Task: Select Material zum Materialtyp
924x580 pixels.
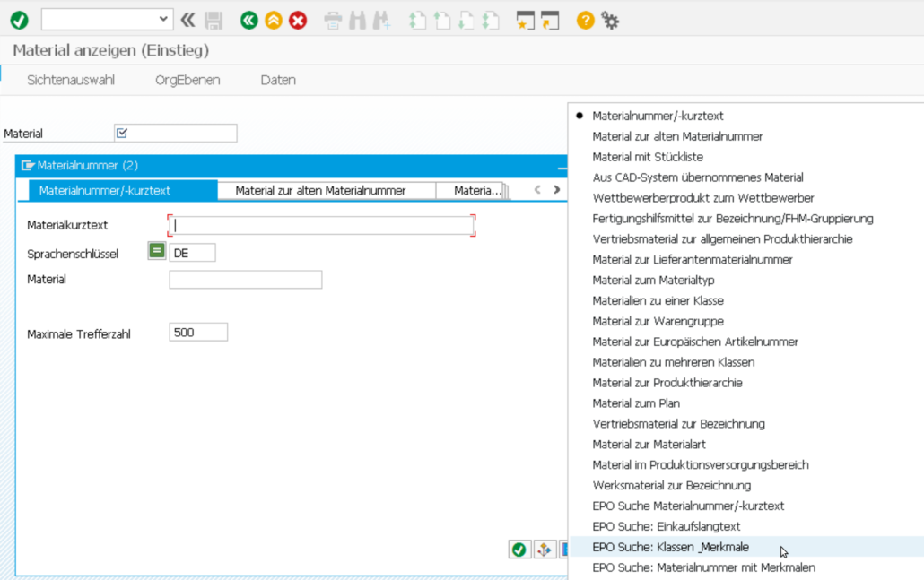Action: click(x=653, y=281)
